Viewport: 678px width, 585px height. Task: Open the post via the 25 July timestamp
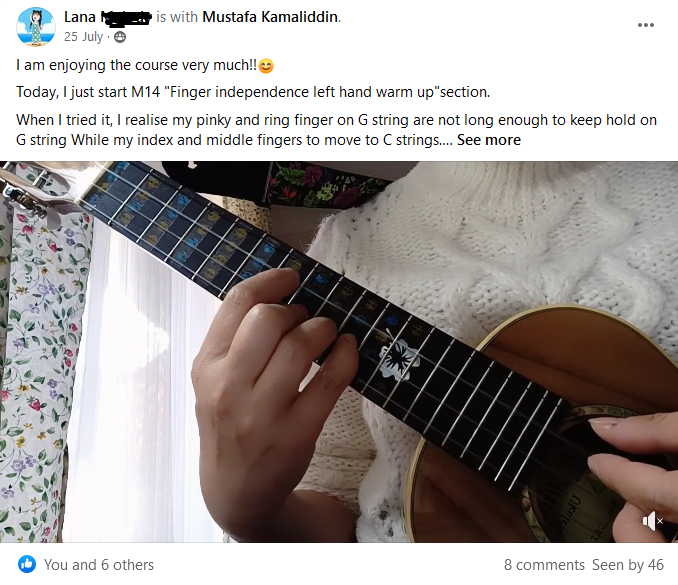pos(83,37)
